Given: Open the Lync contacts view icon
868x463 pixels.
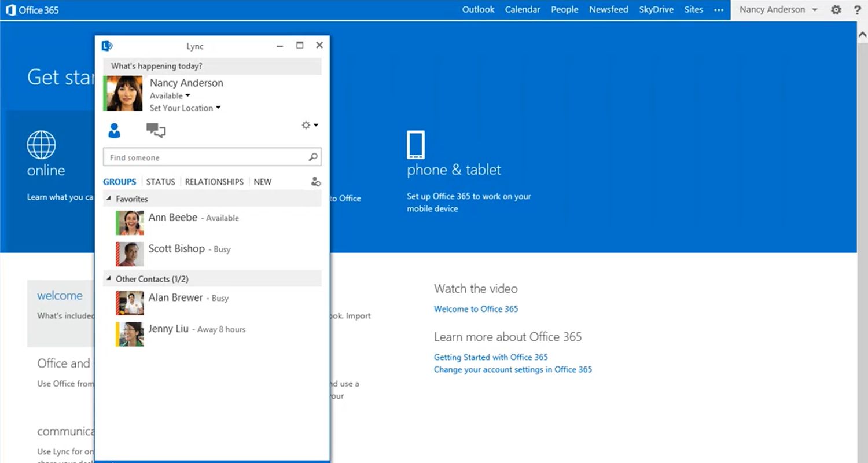Looking at the screenshot, I should tap(114, 131).
